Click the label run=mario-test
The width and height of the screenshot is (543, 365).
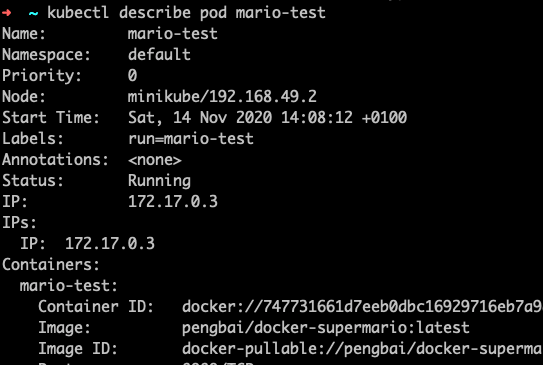(x=191, y=139)
